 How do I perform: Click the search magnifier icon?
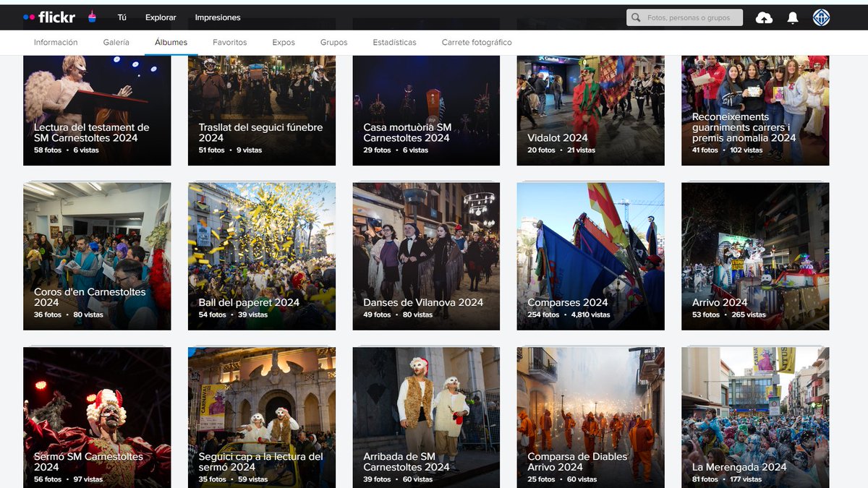coord(635,17)
